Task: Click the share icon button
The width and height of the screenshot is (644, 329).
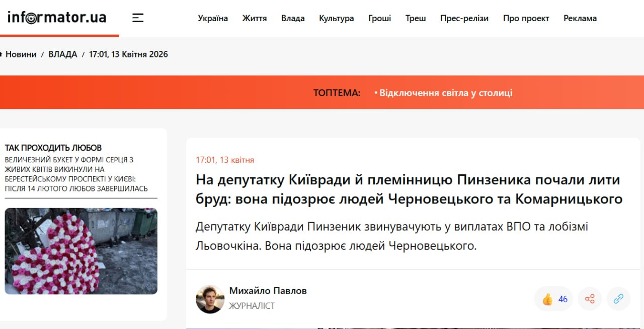Action: click(590, 299)
